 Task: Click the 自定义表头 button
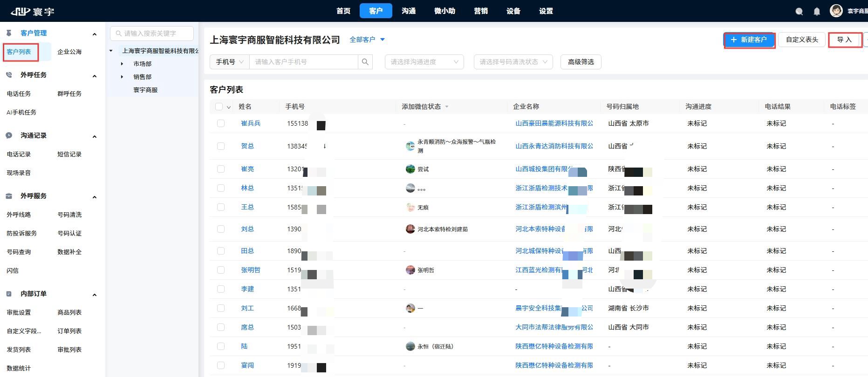(x=802, y=40)
